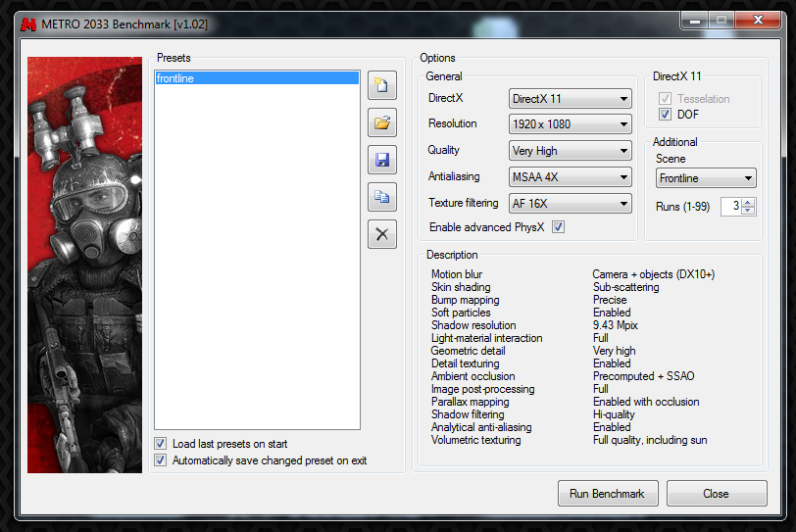Decrease Runs count with down arrow
Image resolution: width=796 pixels, height=532 pixels.
coord(748,211)
